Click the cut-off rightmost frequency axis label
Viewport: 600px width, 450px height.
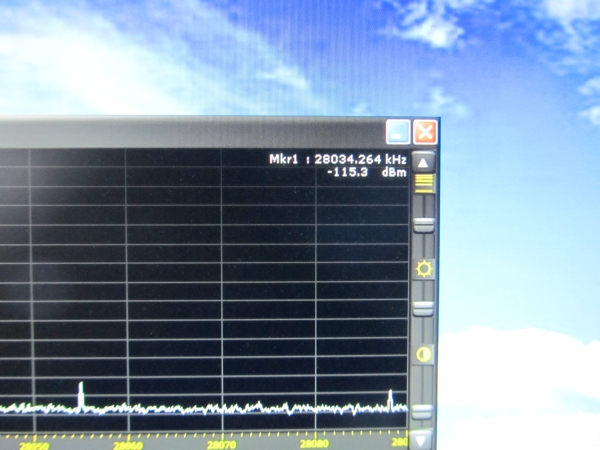[x=399, y=443]
